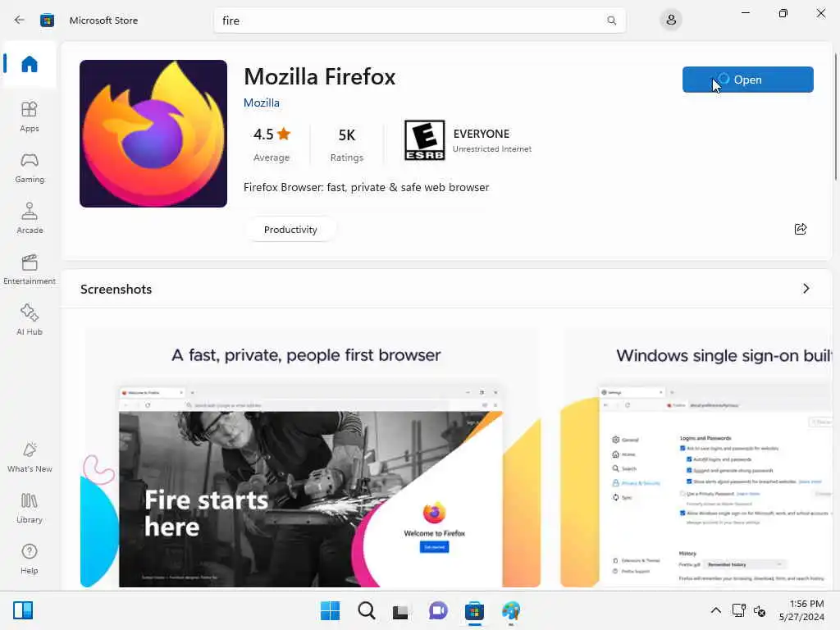Open the Library page
This screenshot has width=840, height=630.
(x=30, y=509)
